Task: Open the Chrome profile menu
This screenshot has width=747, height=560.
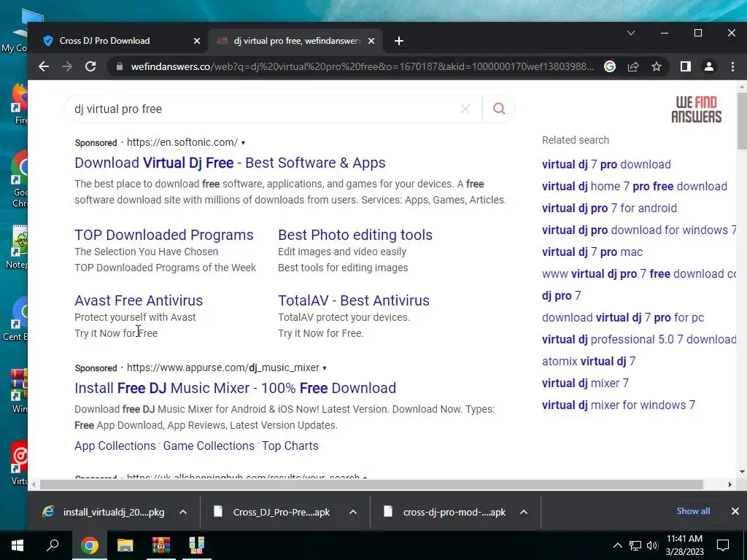Action: pyautogui.click(x=709, y=66)
